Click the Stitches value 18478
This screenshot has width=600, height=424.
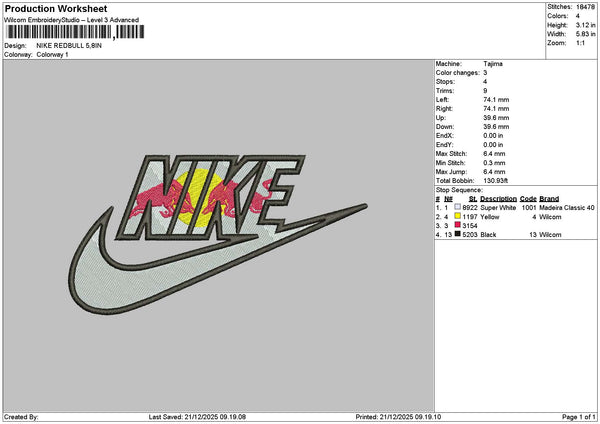(x=585, y=7)
